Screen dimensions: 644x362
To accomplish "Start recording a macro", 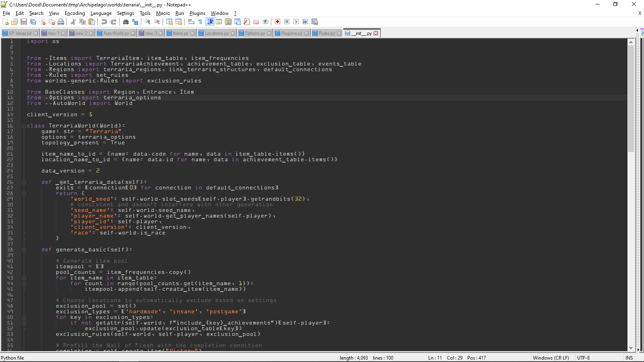I will pos(278,22).
